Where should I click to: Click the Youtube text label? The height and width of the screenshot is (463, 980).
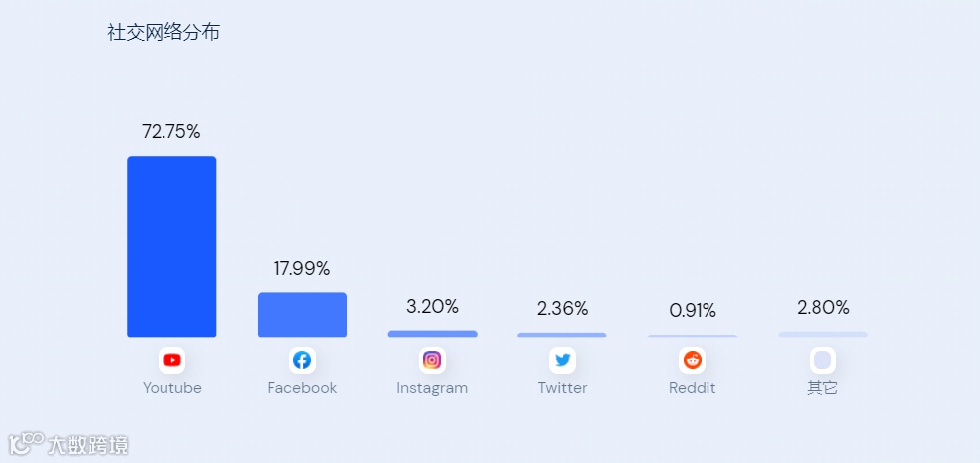172,388
